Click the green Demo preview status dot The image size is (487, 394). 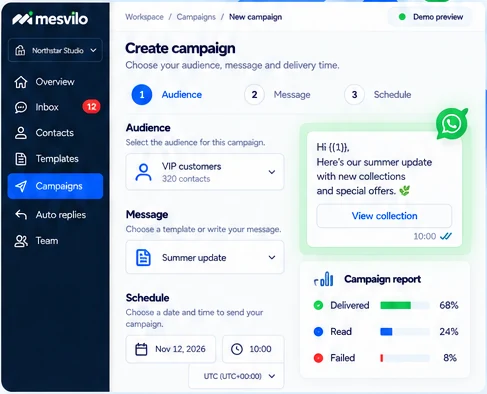402,17
